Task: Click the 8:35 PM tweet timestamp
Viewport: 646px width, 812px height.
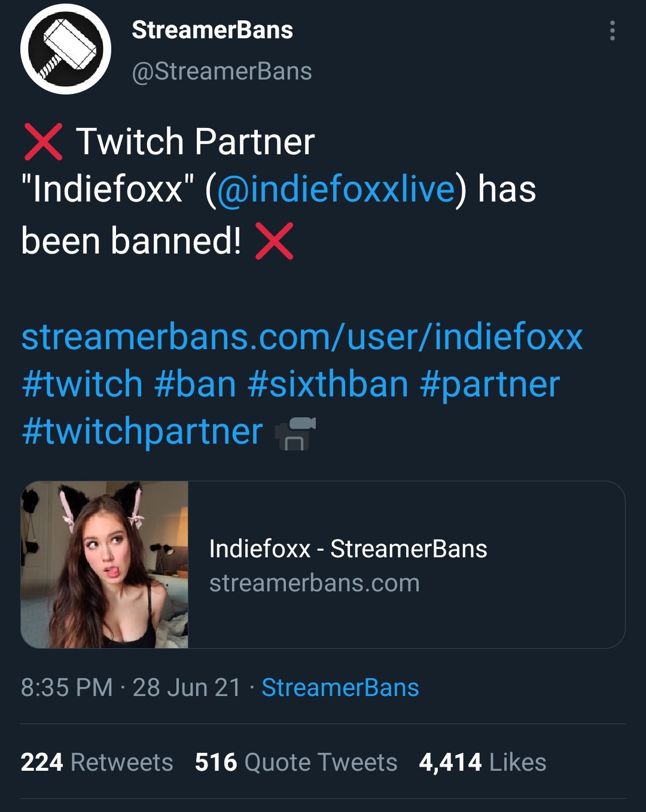Action: (67, 688)
